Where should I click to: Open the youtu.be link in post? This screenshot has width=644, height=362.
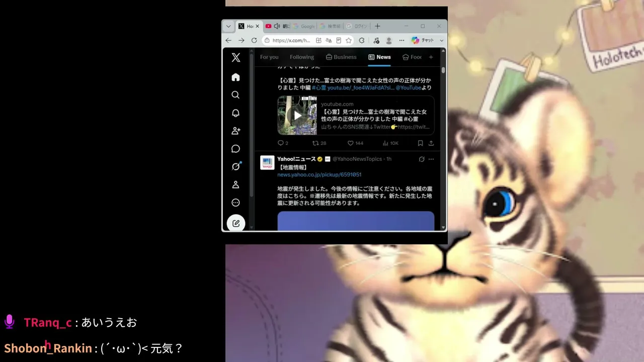(361, 87)
